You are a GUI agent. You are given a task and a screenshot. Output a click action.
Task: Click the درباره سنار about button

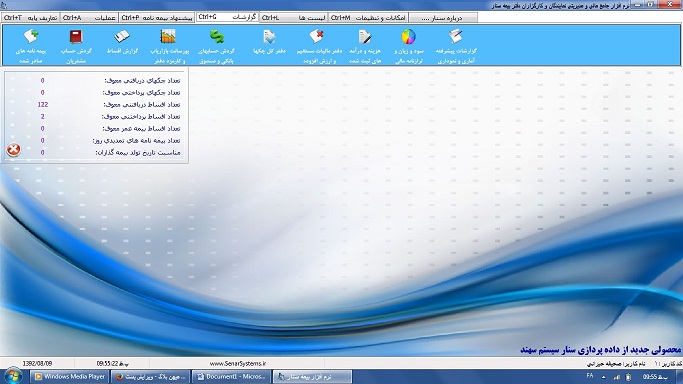[x=443, y=17]
